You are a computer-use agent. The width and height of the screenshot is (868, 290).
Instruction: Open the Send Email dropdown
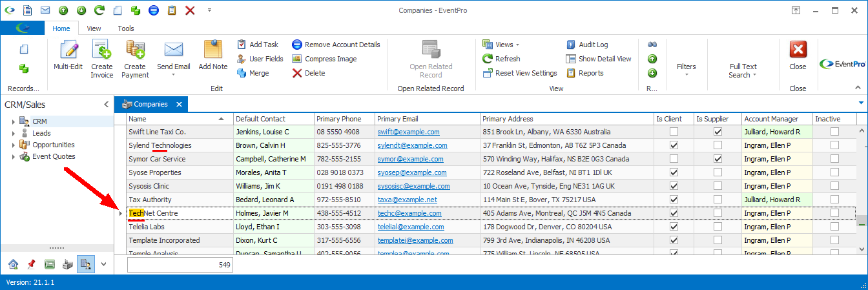click(174, 75)
